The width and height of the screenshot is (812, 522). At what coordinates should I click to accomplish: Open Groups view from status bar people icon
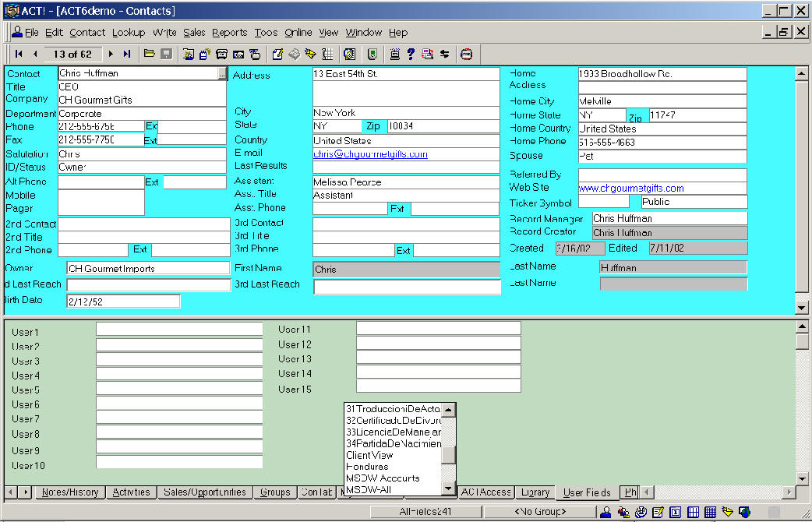click(x=623, y=512)
